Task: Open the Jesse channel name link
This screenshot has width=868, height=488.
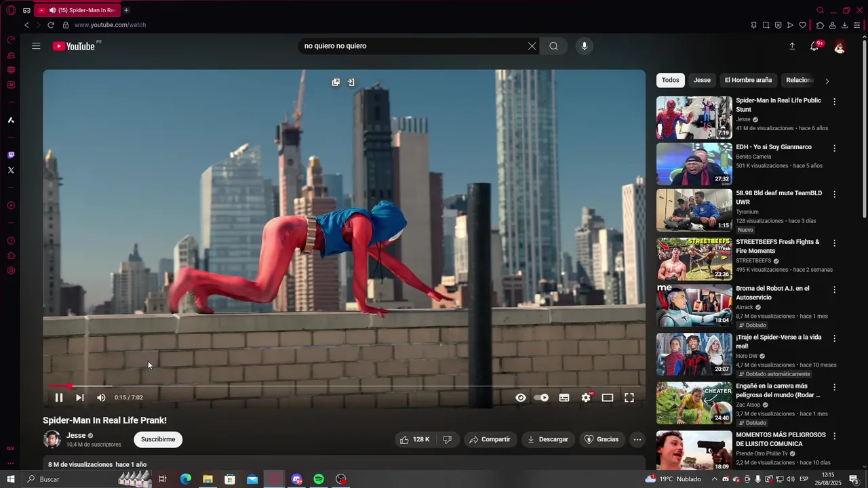Action: [76, 435]
